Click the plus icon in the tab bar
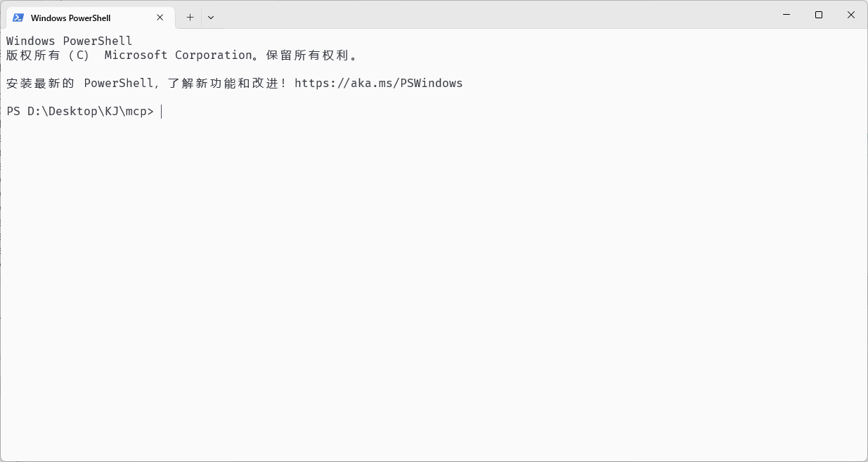 pos(190,17)
